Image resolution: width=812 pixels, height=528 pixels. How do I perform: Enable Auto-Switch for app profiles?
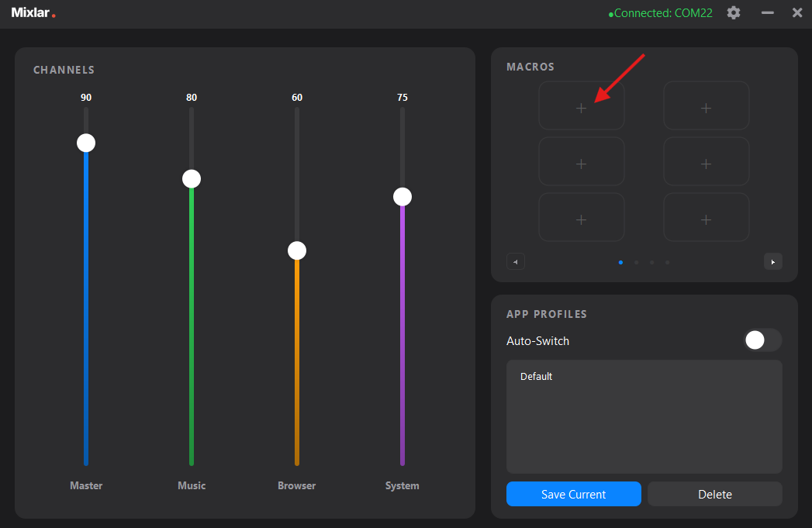pyautogui.click(x=762, y=340)
